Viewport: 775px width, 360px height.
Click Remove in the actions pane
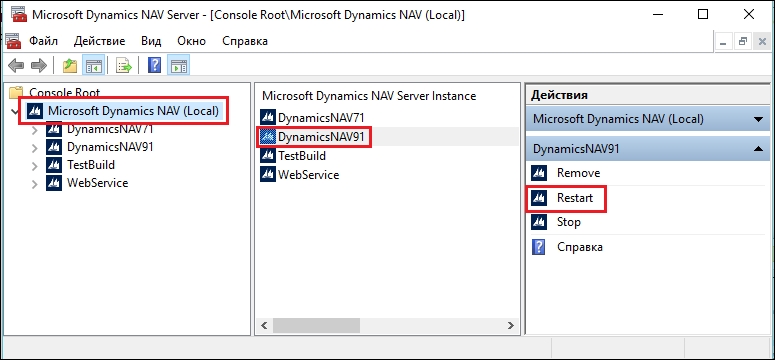[x=578, y=173]
